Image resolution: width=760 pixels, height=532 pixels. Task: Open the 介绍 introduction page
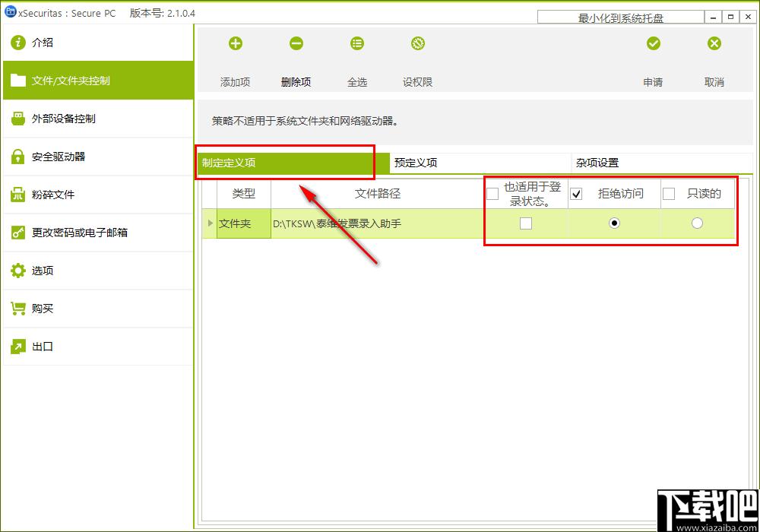pyautogui.click(x=98, y=43)
